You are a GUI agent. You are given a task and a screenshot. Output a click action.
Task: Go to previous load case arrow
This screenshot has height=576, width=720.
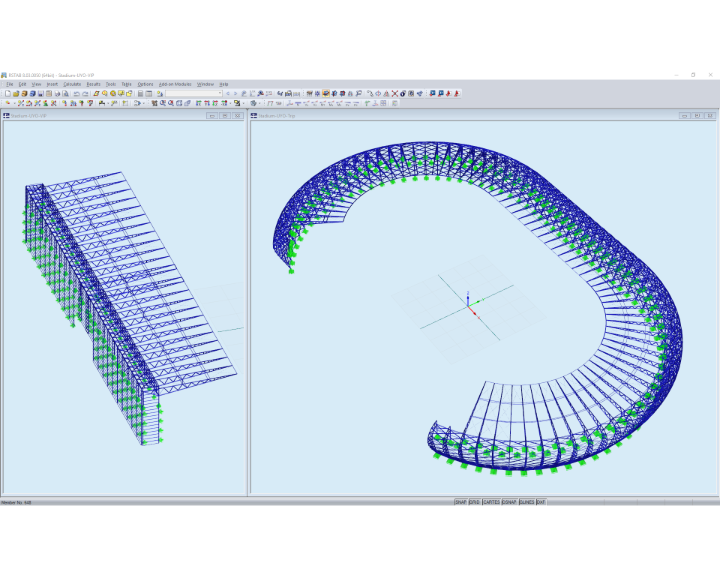[x=228, y=93]
